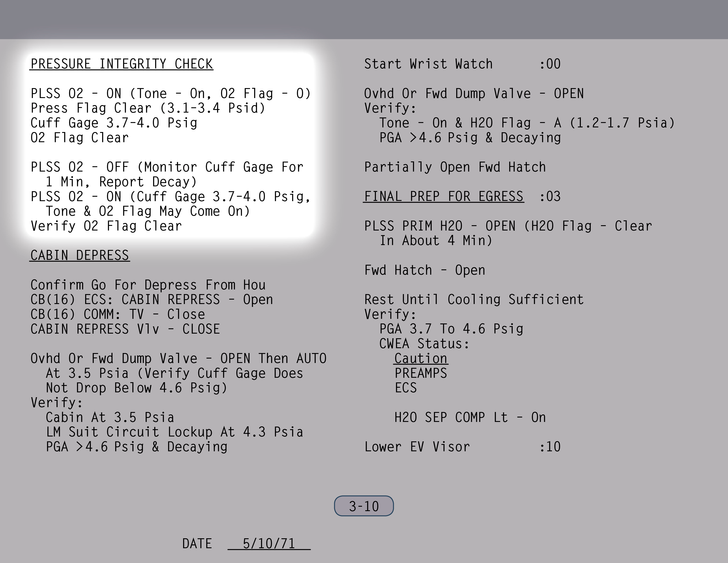Click the Verify O2 Flag Clear step
Screen dimensions: 728x563
(106, 226)
